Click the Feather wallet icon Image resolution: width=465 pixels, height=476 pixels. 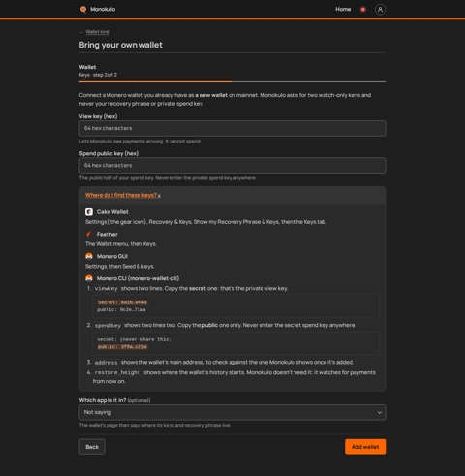pyautogui.click(x=89, y=234)
